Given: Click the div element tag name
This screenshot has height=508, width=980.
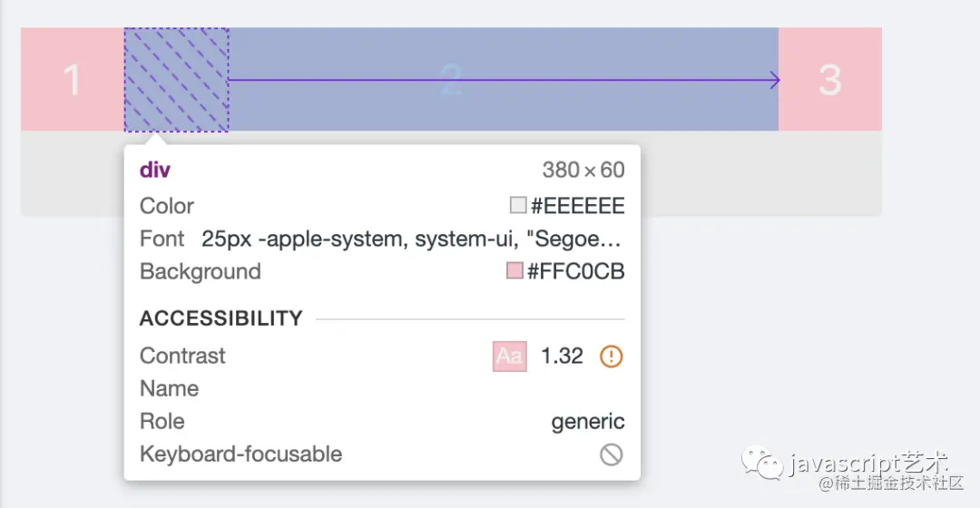Looking at the screenshot, I should click(154, 170).
